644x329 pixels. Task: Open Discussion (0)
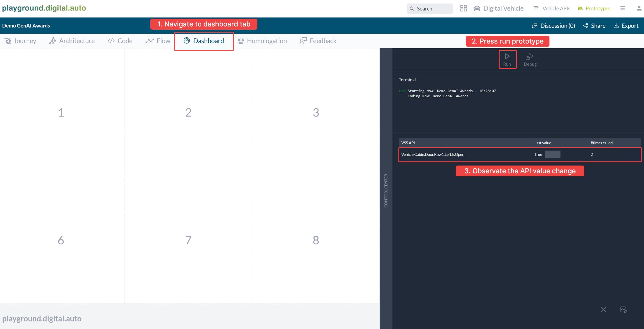click(553, 26)
